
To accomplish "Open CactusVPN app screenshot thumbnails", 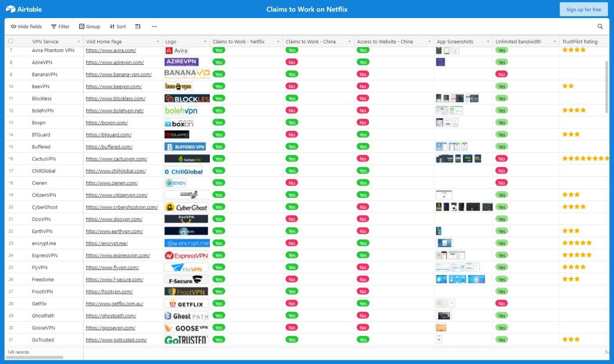I will (x=459, y=159).
